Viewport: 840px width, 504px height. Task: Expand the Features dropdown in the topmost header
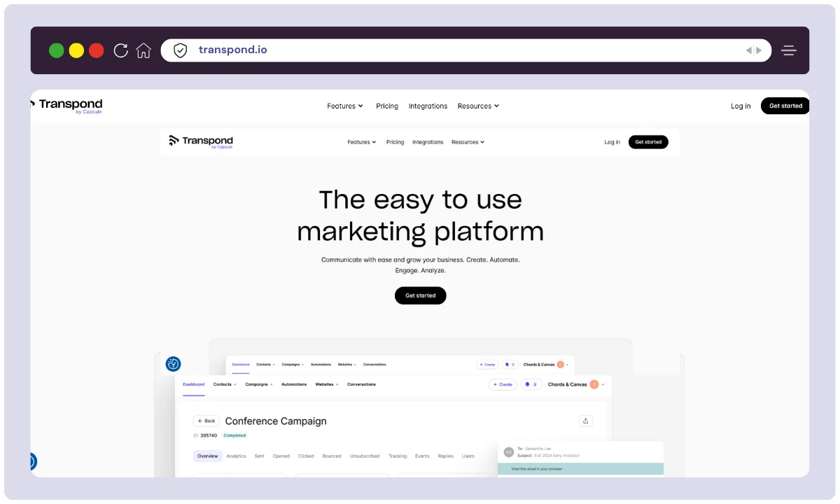click(345, 106)
